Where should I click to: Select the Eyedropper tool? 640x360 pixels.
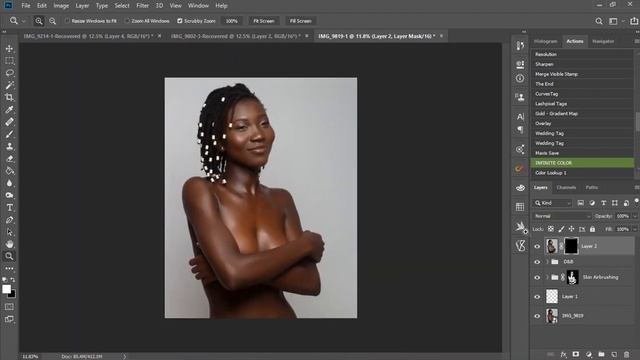tap(9, 110)
